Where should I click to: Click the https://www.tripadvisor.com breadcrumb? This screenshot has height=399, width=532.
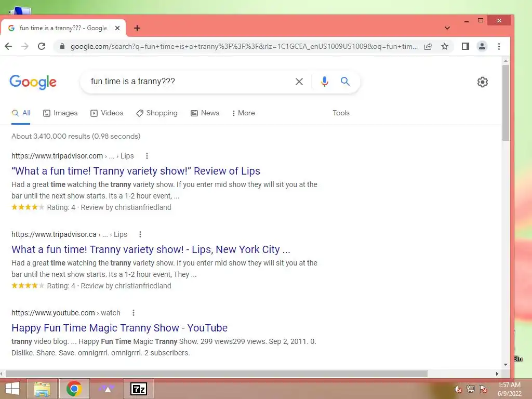pyautogui.click(x=57, y=156)
